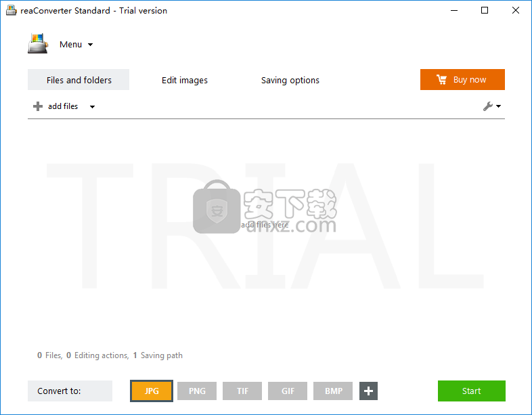532x415 pixels.
Task: Expand the add files dropdown arrow
Action: click(92, 106)
